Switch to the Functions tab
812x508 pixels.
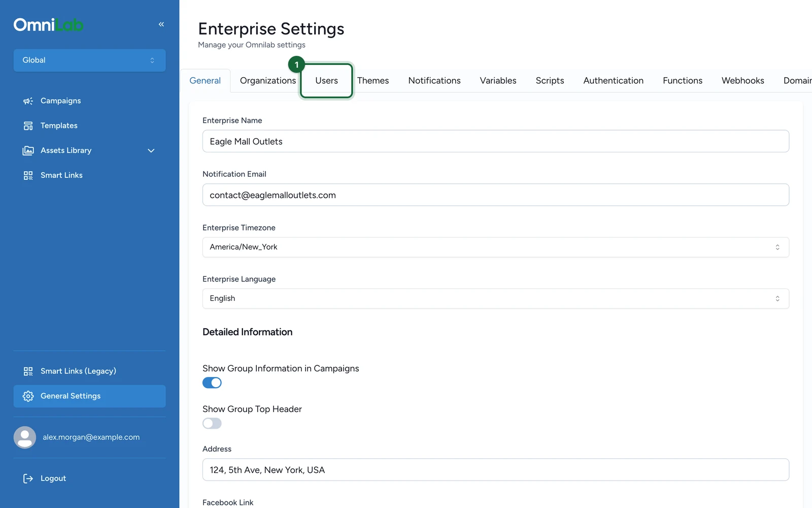tap(682, 81)
